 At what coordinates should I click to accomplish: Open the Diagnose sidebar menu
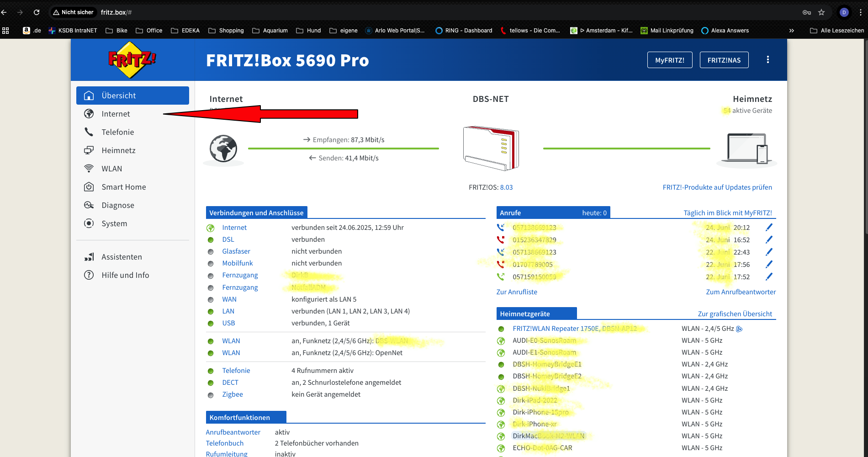click(132, 205)
